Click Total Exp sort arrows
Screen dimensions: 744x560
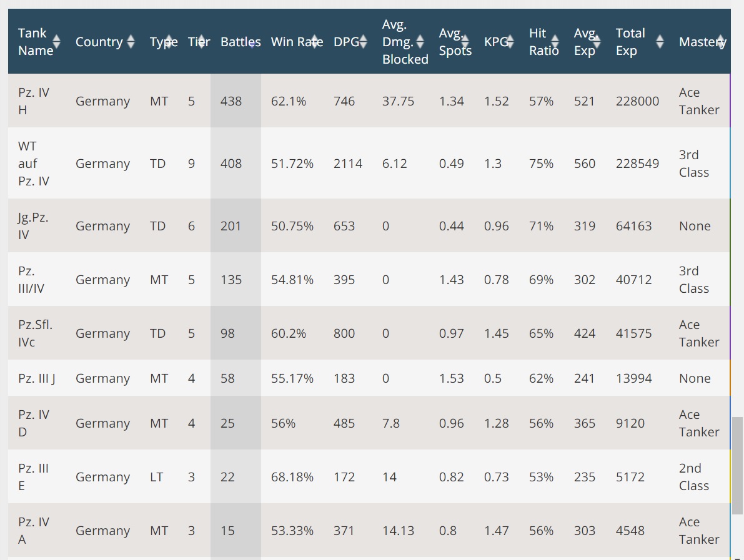click(x=660, y=42)
